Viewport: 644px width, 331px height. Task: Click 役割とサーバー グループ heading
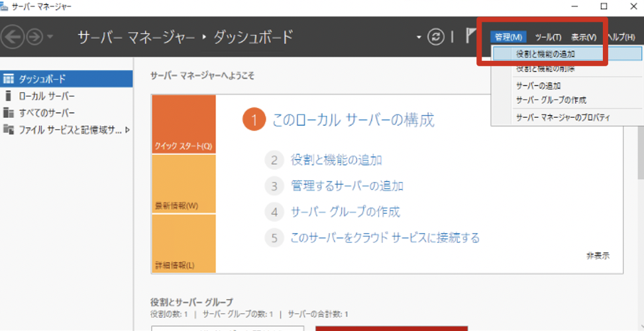click(x=191, y=303)
